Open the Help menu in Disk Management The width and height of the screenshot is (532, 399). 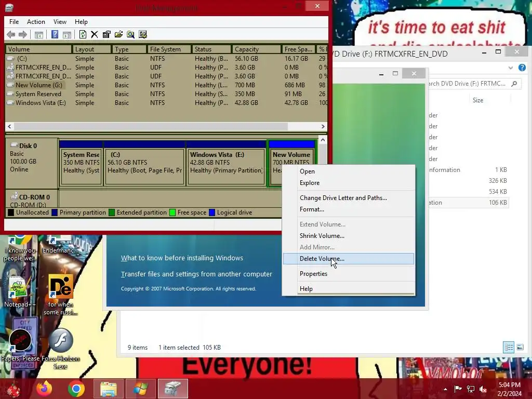coord(81,22)
